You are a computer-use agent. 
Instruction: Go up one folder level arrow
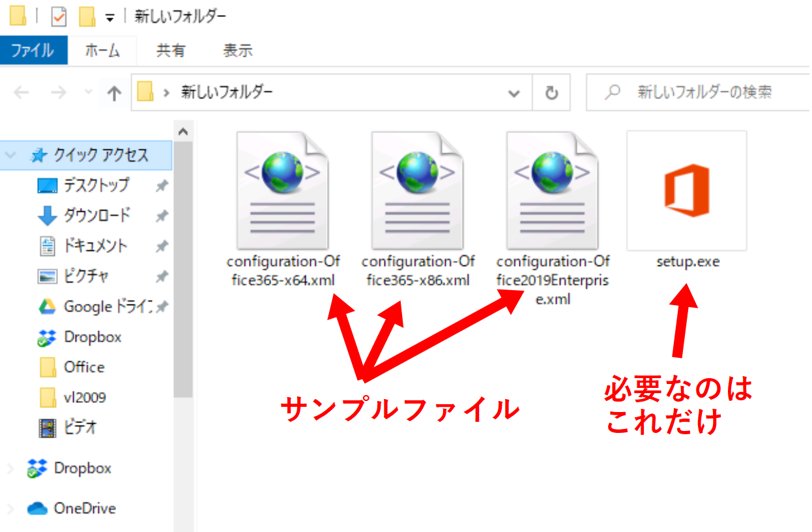[114, 93]
